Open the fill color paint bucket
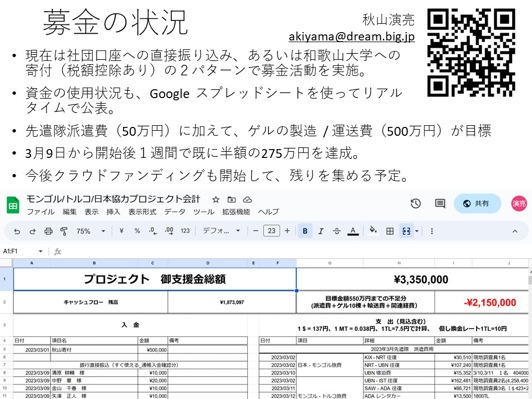The width and height of the screenshot is (532, 399). coord(373,231)
